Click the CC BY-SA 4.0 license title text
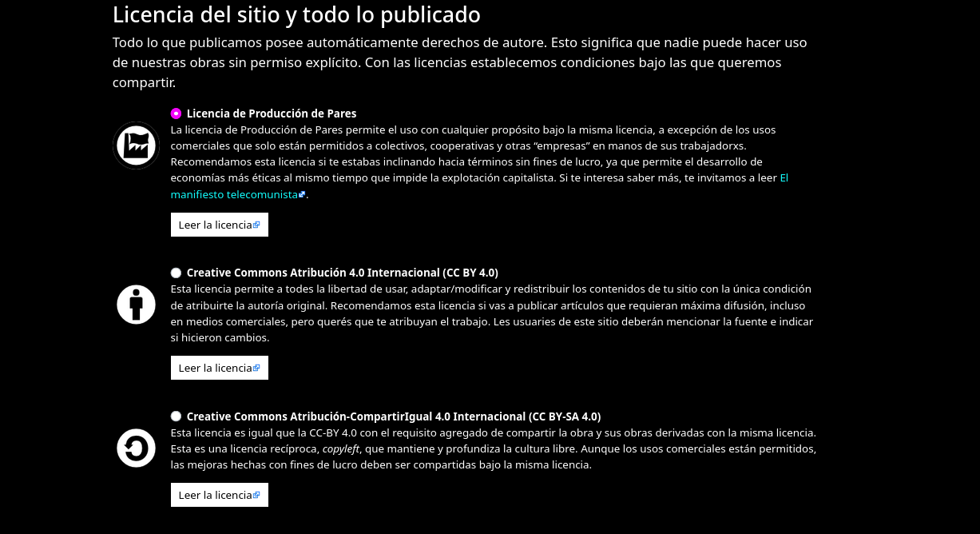 tap(392, 416)
